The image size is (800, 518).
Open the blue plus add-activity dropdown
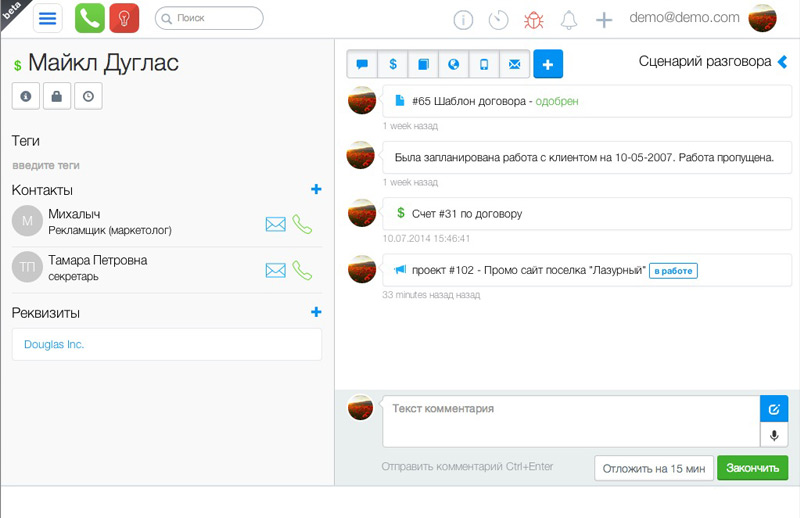point(548,64)
